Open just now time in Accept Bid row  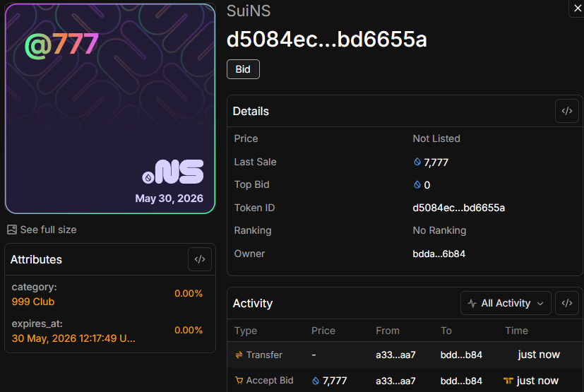coord(537,381)
